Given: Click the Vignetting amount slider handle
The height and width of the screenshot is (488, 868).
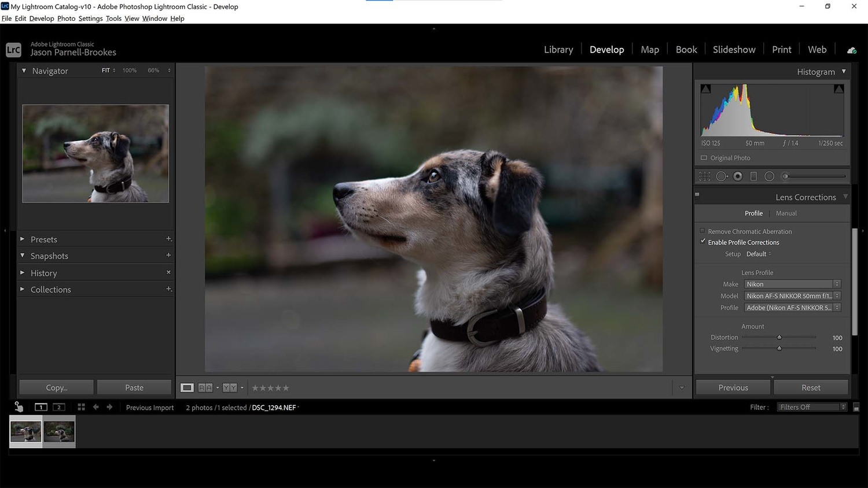Looking at the screenshot, I should click(x=779, y=348).
